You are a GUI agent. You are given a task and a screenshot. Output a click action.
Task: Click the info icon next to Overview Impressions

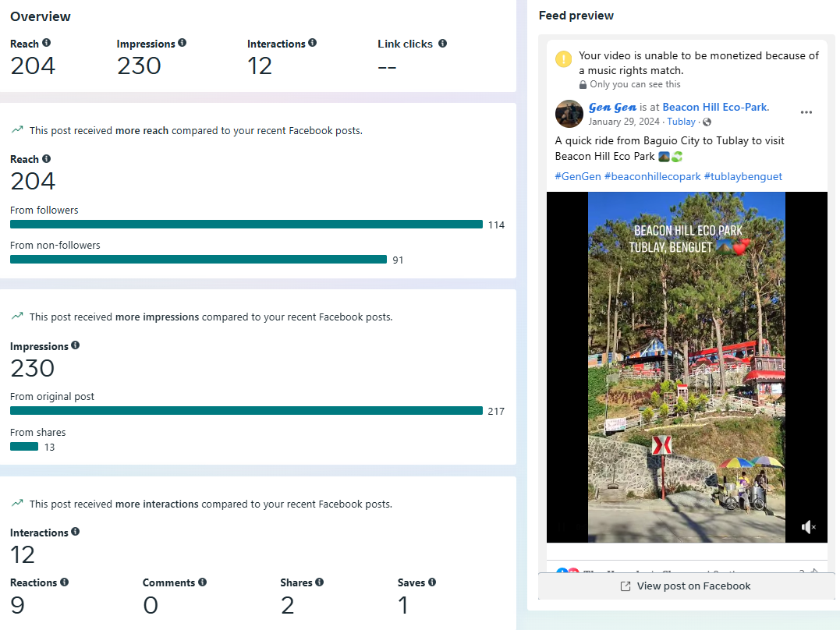point(182,44)
